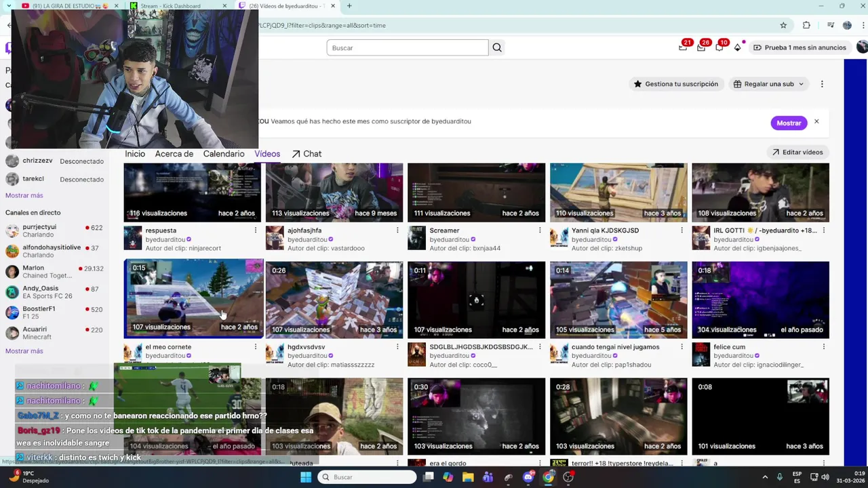Open notifications icon showing 26 badge
Image resolution: width=868 pixels, height=488 pixels.
click(701, 47)
